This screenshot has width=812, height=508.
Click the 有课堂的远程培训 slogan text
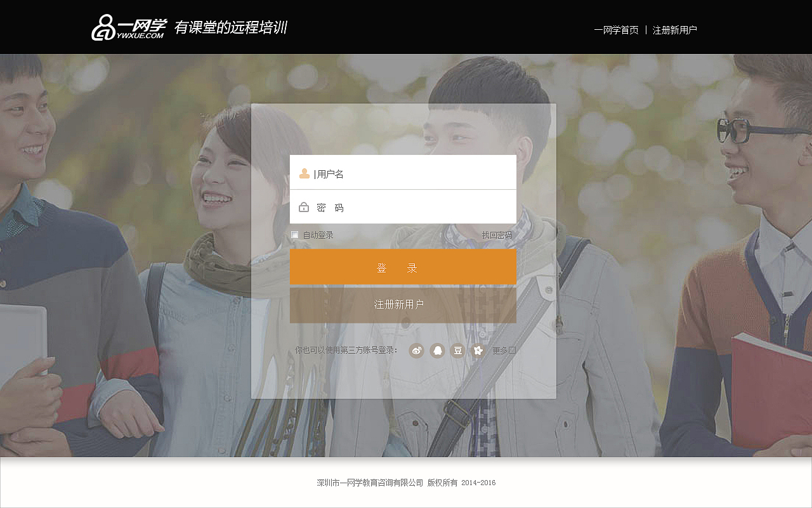point(230,27)
